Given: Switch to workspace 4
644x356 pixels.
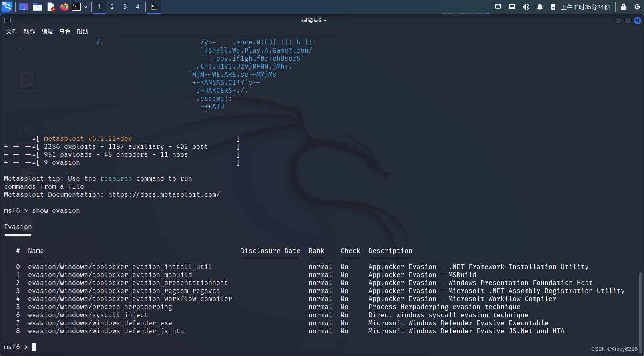Looking at the screenshot, I should point(138,7).
